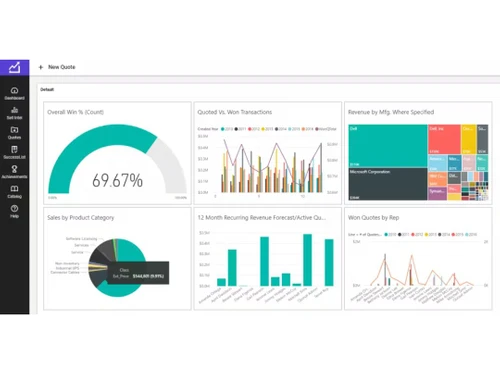Select 2012 legend in Quoted Vs. Won chart
Screen dimensions: 500x375
(x=254, y=129)
